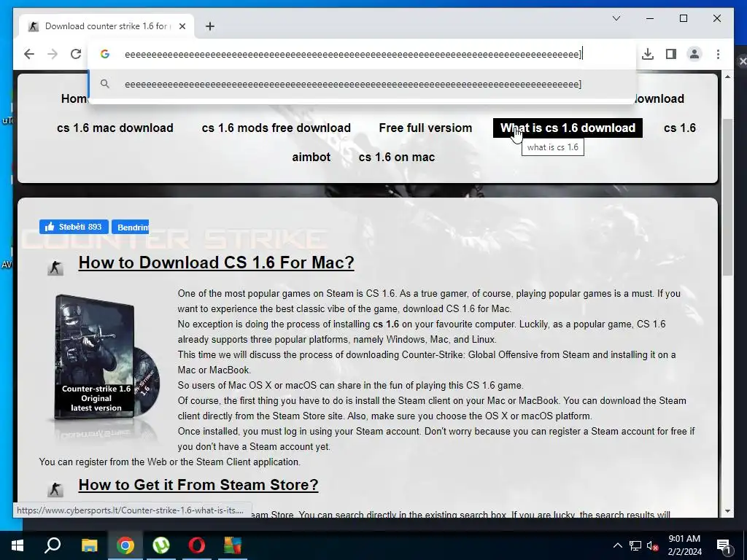Click the Chrome taskbar icon
Image resolution: width=747 pixels, height=560 pixels.
click(125, 545)
